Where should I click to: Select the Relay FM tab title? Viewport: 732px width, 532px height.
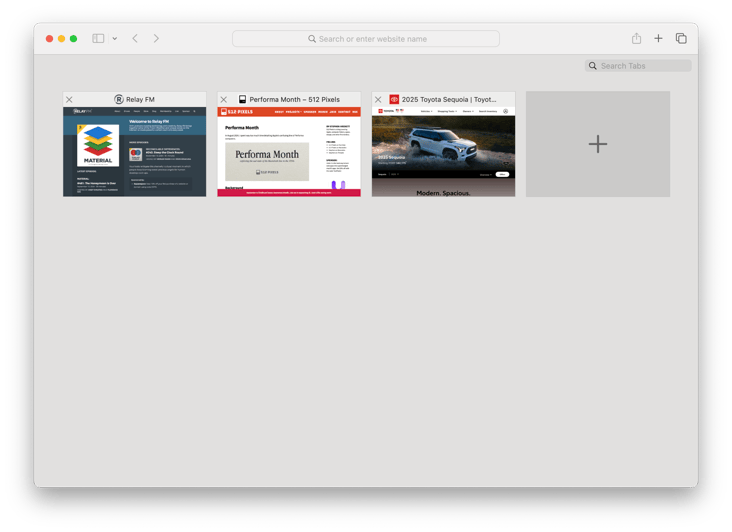[x=140, y=99]
